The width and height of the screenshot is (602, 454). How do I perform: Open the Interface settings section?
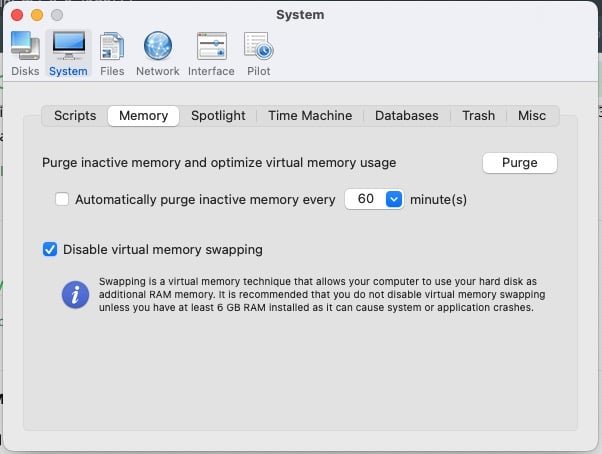[211, 54]
